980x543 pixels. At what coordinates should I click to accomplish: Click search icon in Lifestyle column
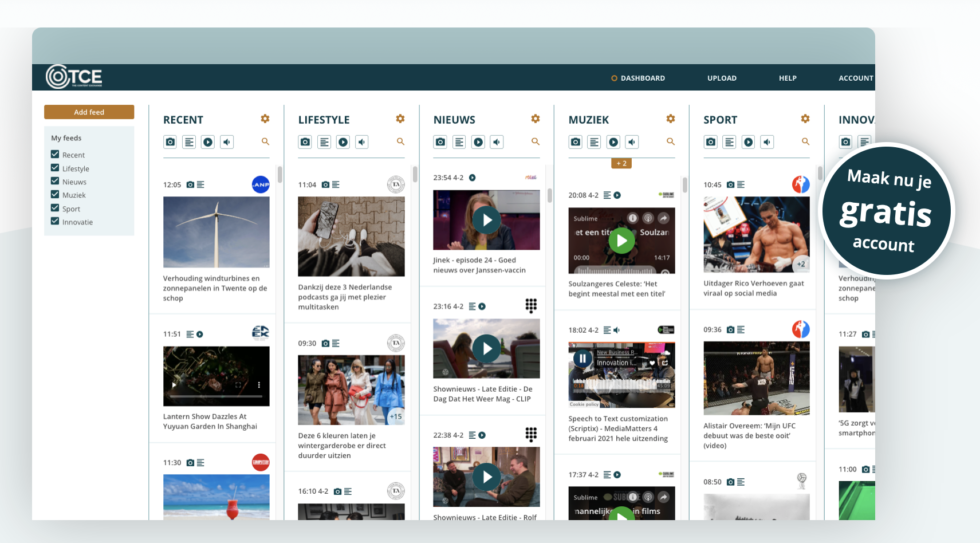tap(400, 142)
